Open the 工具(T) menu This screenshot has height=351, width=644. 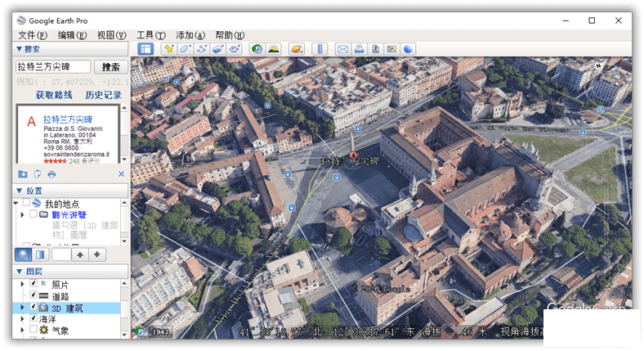pos(151,35)
